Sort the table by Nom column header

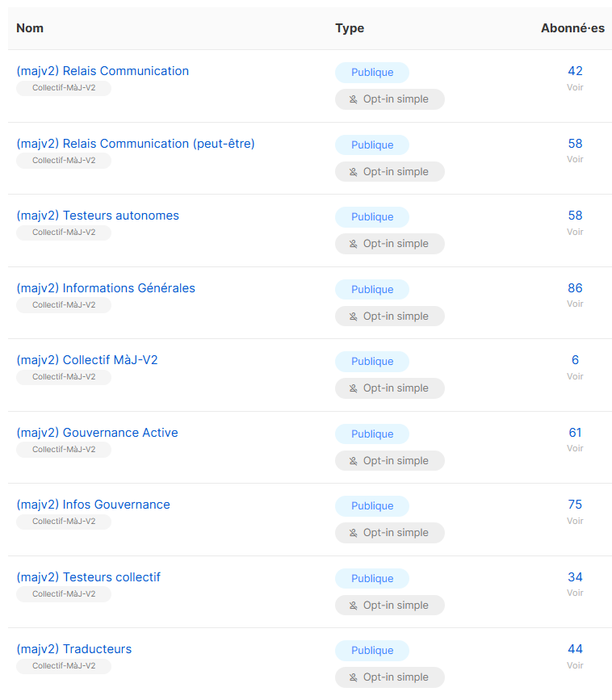[30, 28]
